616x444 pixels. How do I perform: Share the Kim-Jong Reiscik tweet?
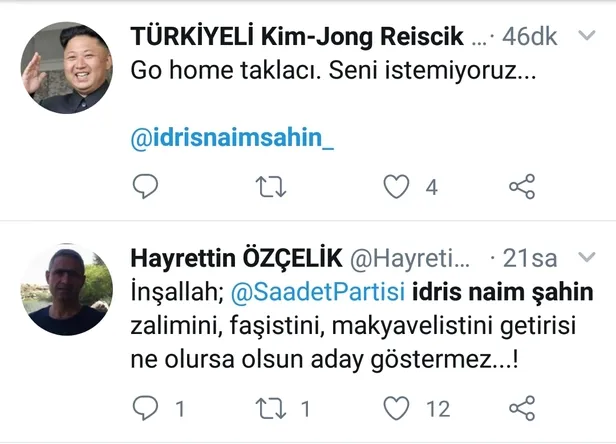tap(522, 187)
